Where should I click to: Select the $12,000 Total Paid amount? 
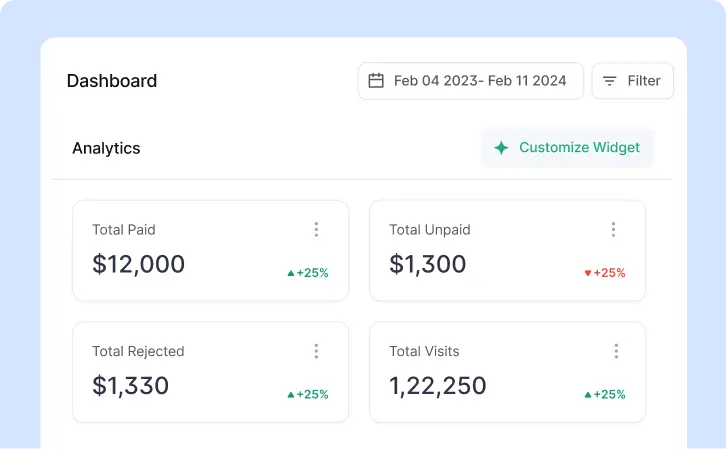coord(138,264)
